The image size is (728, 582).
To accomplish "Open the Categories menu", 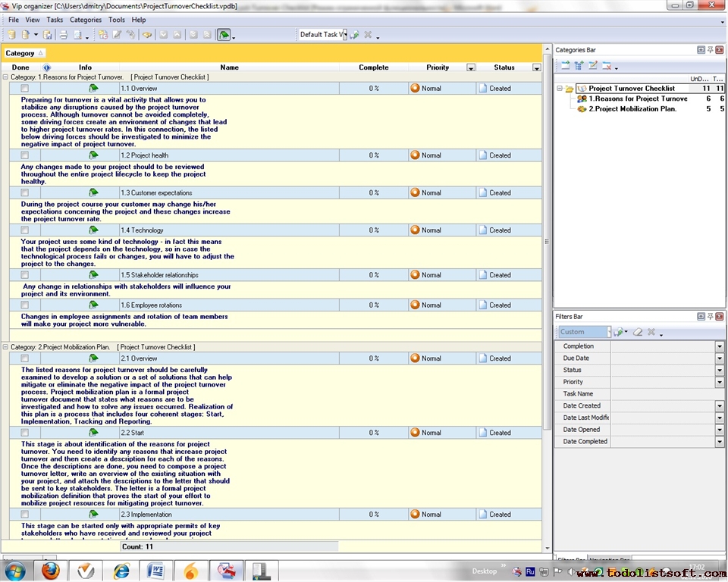I will (85, 20).
